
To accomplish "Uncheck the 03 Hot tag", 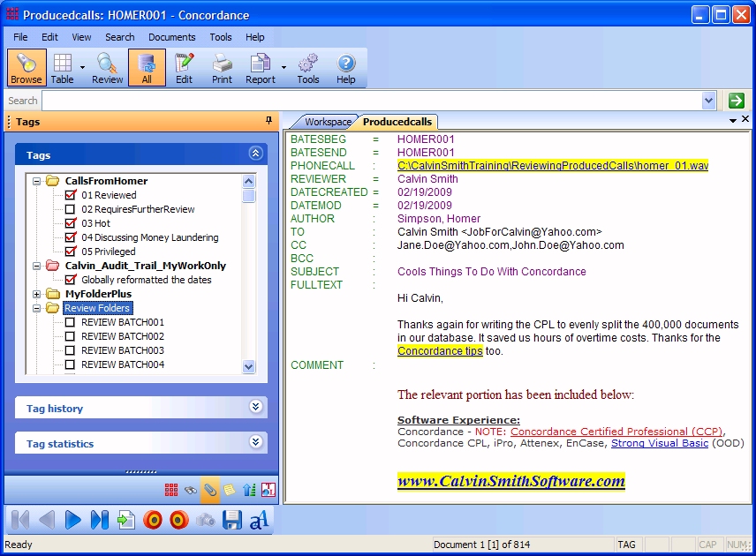I will pyautogui.click(x=71, y=223).
